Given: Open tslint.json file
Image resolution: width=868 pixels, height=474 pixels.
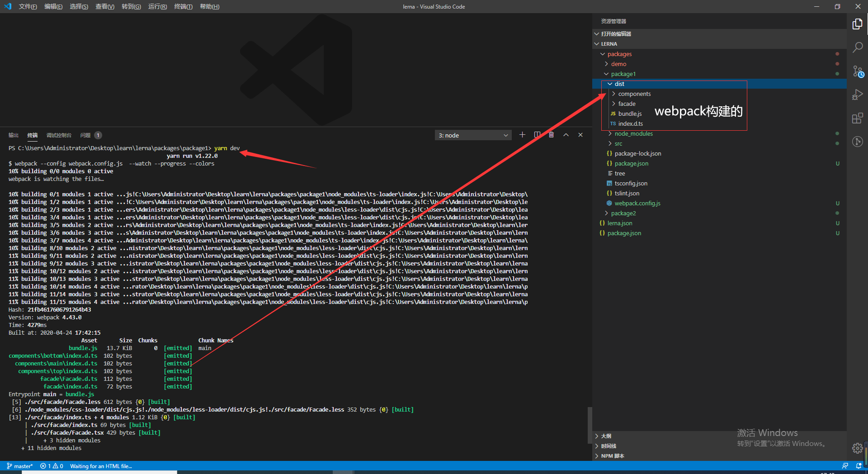Looking at the screenshot, I should pyautogui.click(x=627, y=193).
